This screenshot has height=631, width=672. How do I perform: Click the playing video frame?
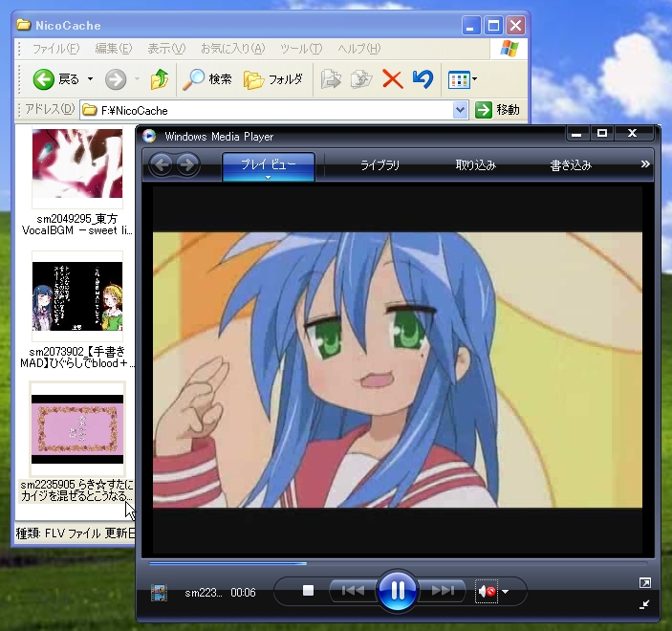tap(398, 370)
